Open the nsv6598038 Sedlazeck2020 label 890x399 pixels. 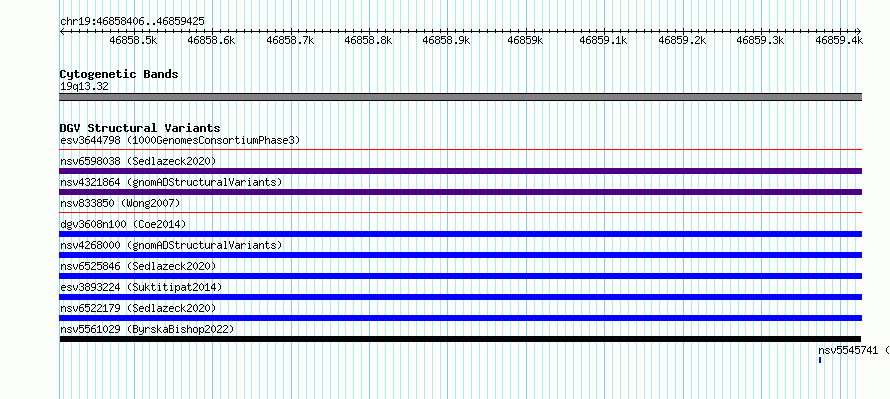tap(138, 161)
